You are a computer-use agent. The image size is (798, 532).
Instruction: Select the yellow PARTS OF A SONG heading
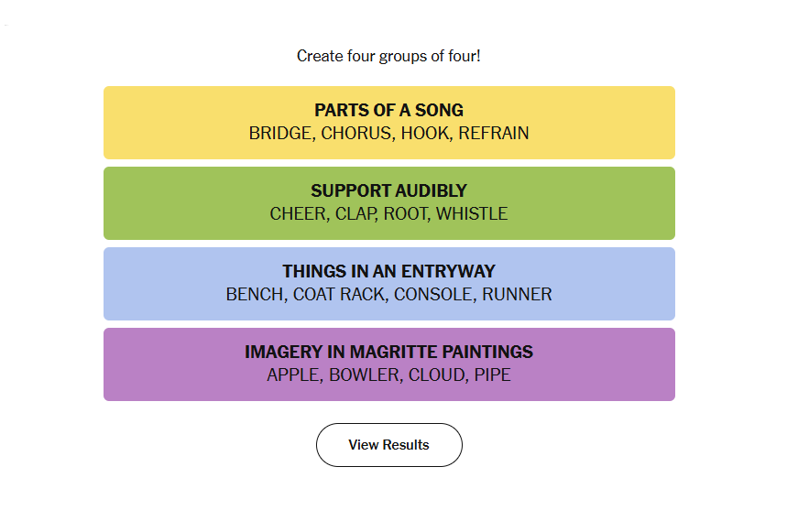pyautogui.click(x=388, y=110)
